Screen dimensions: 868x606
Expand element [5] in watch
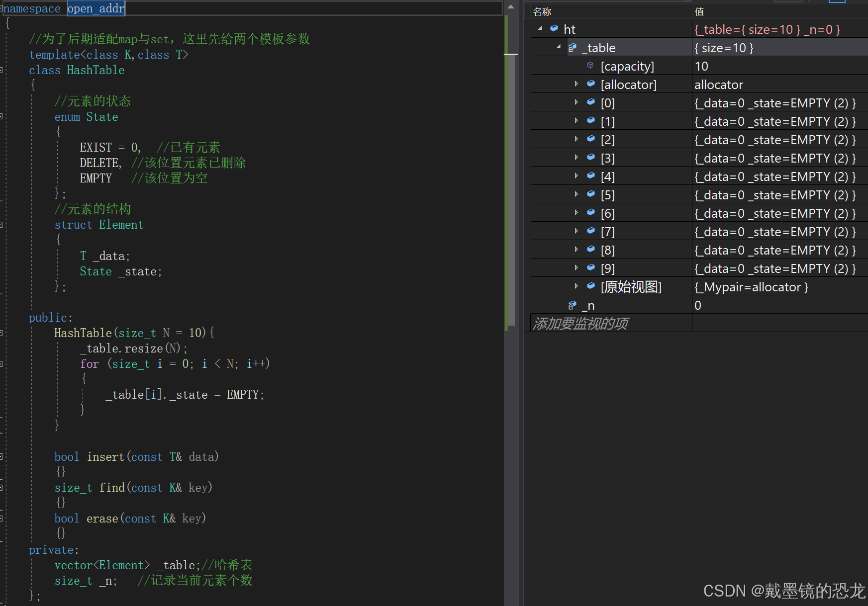(x=577, y=194)
